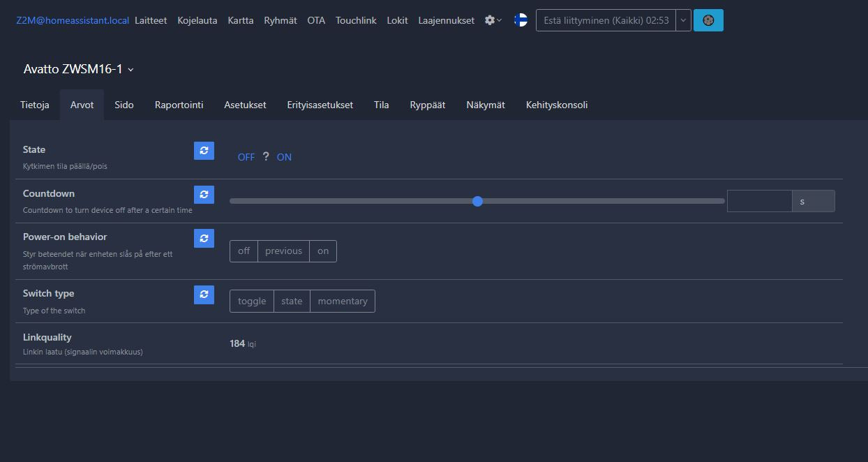
Task: Turn the switch state ON
Action: 284,157
